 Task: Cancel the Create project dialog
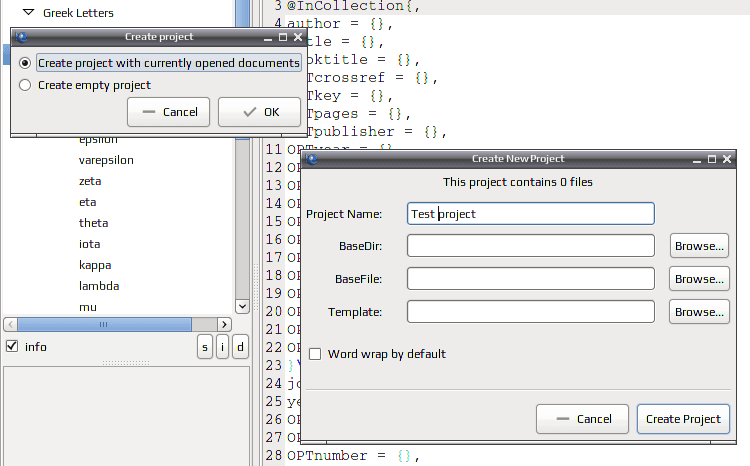[168, 112]
